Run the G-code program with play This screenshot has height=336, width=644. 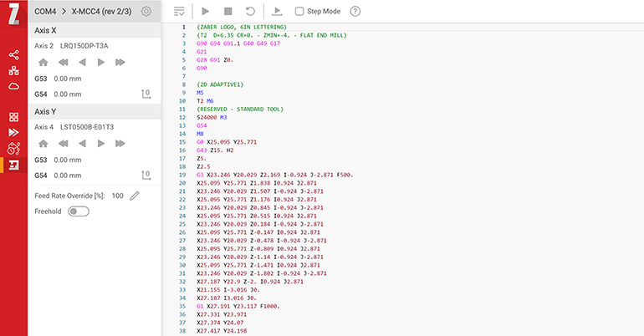[206, 12]
